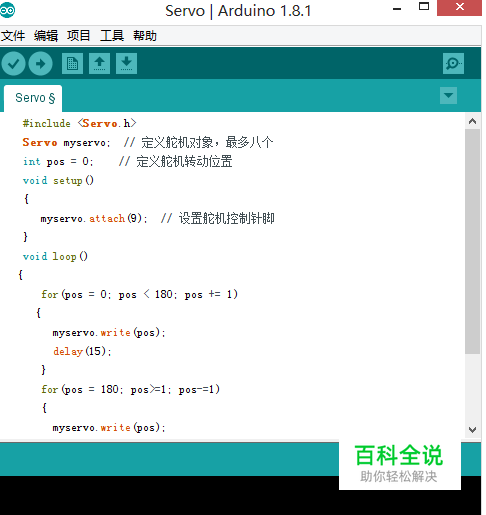
Task: Minimize the Arduino window
Action: tap(397, 9)
